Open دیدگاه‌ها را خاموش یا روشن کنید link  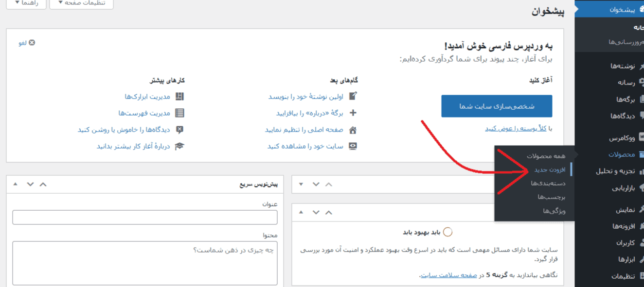click(124, 130)
